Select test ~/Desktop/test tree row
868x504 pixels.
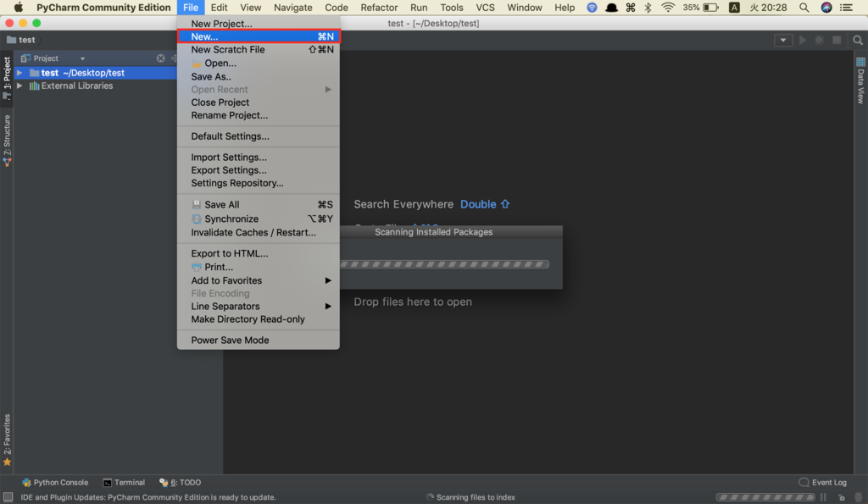95,73
